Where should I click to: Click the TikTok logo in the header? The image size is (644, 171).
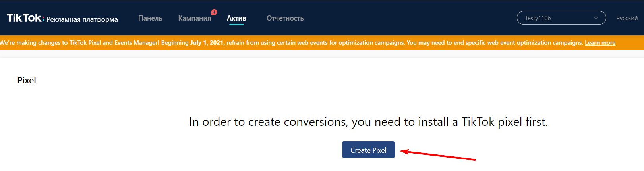click(x=24, y=18)
